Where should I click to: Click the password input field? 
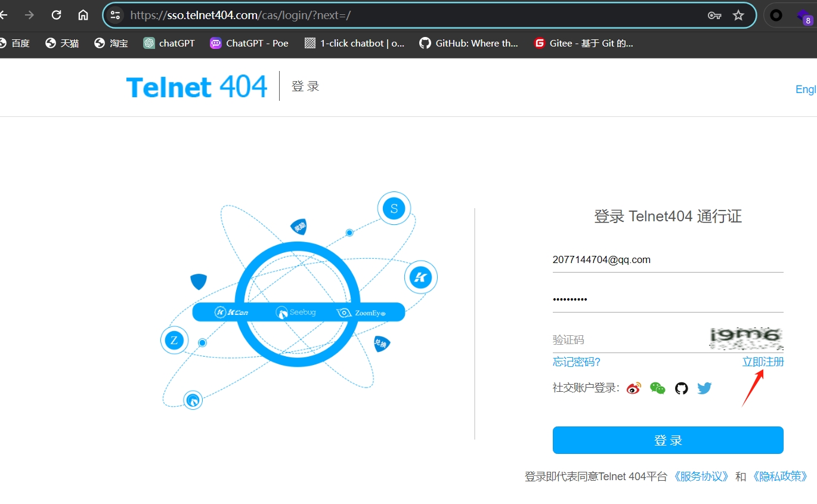668,299
